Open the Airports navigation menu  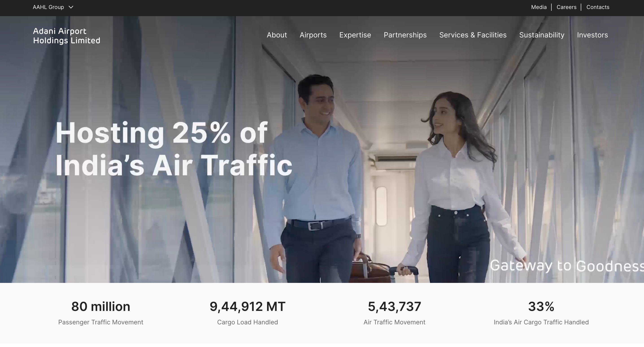tap(313, 35)
